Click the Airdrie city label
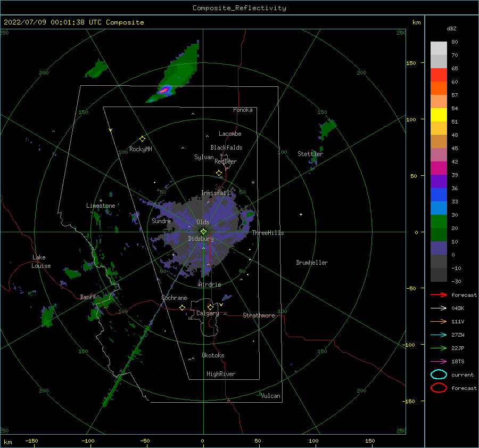The height and width of the screenshot is (448, 479). point(210,284)
